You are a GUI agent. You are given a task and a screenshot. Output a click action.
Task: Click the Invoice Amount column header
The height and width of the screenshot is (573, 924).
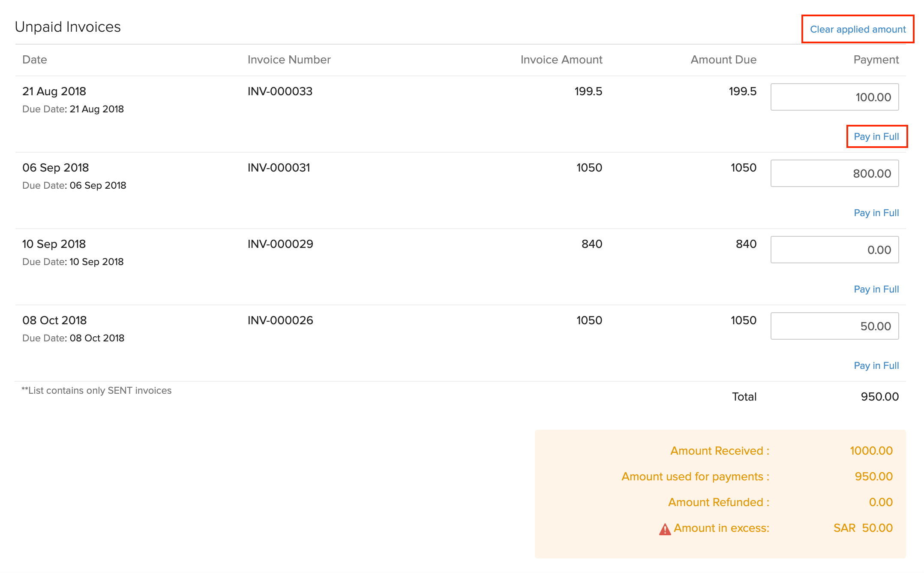tap(561, 60)
